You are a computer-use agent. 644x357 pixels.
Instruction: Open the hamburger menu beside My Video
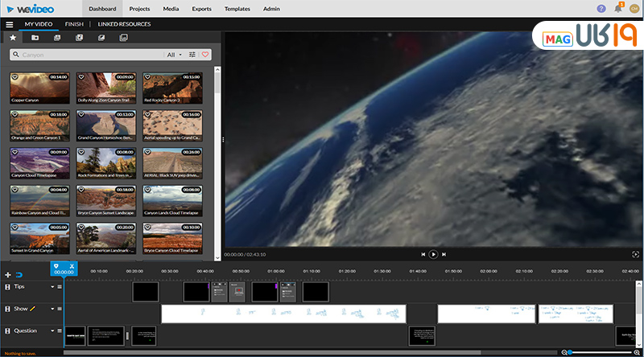(x=9, y=24)
